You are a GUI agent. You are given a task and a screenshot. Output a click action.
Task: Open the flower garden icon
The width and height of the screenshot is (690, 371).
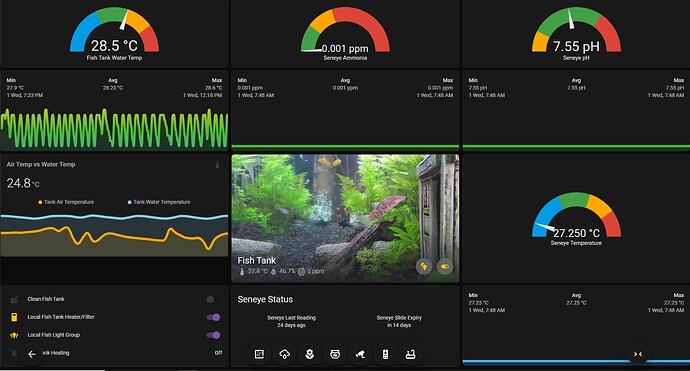(x=309, y=354)
